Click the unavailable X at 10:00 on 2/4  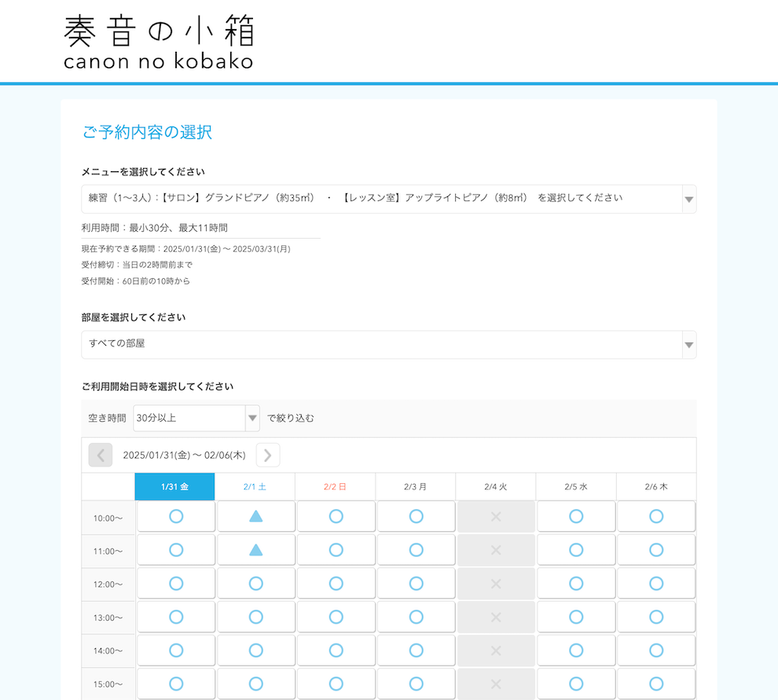click(496, 516)
